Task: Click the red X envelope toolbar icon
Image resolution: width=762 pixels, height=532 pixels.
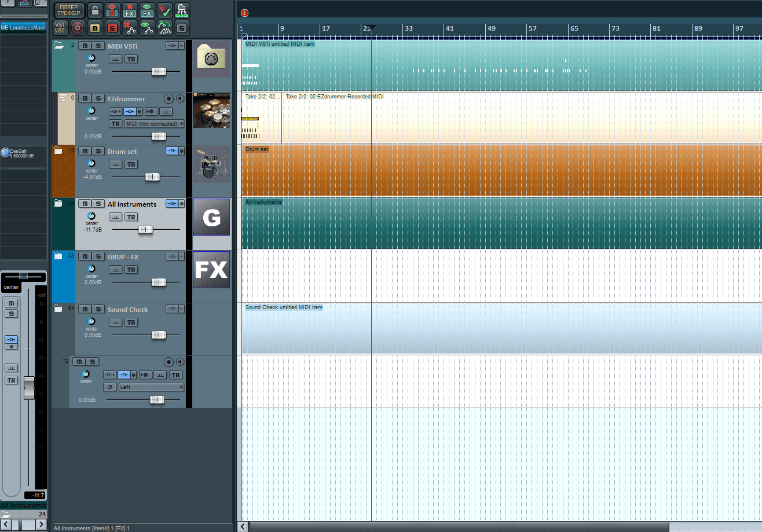Action: [x=130, y=27]
